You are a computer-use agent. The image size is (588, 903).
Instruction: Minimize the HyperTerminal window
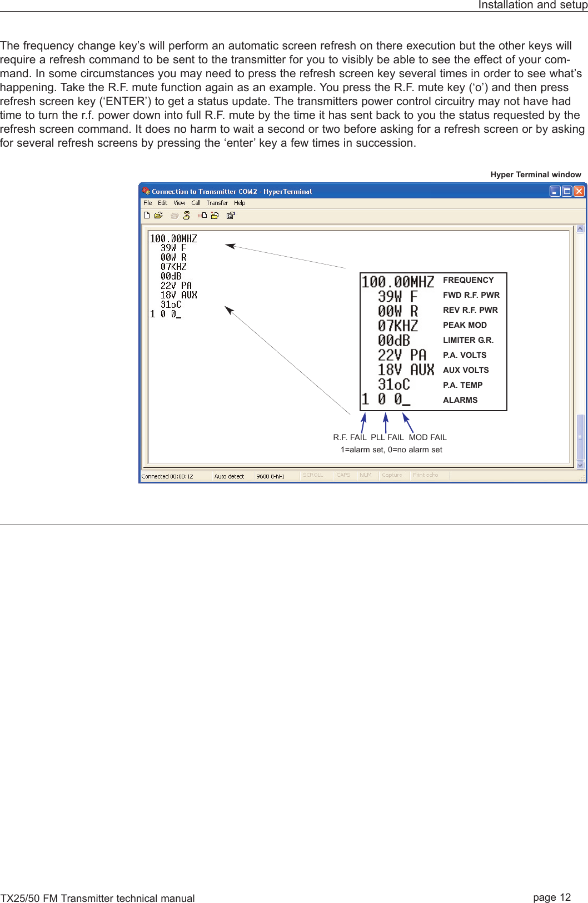555,191
